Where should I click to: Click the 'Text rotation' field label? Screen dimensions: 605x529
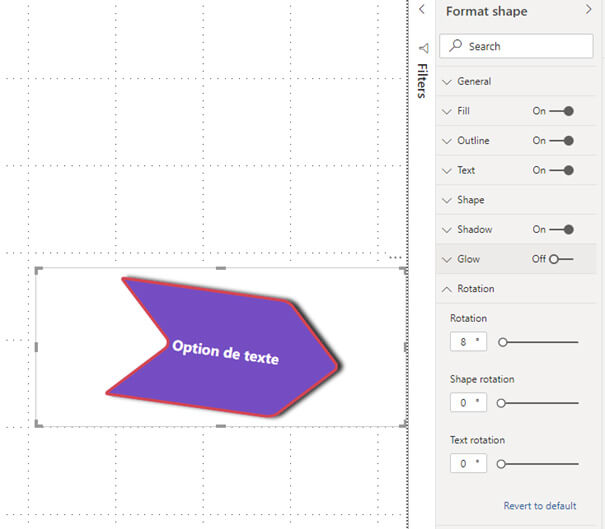(477, 440)
